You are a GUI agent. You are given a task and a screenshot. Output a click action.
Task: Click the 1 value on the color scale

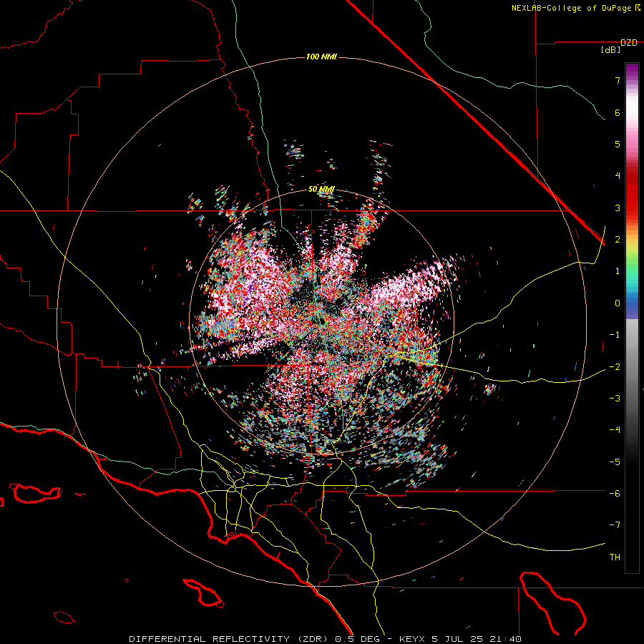pyautogui.click(x=618, y=271)
